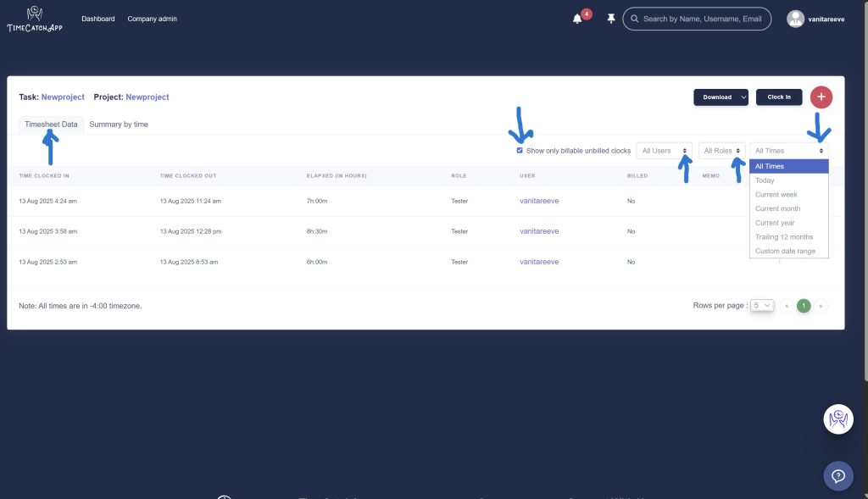Click the user avatar profile icon
The width and height of the screenshot is (868, 499).
pyautogui.click(x=795, y=19)
